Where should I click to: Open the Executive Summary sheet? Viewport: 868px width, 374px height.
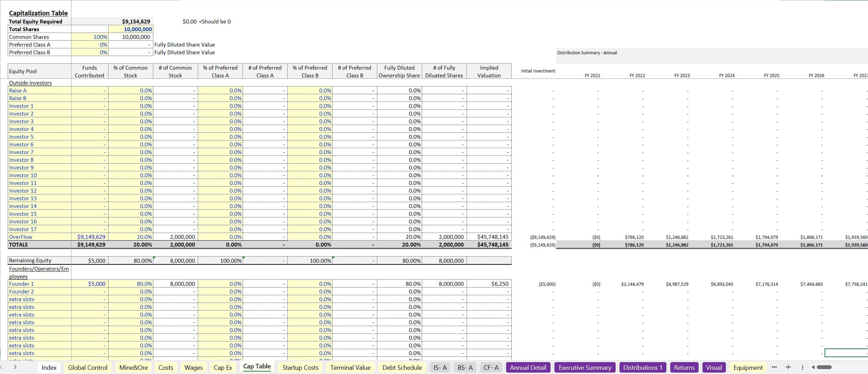coord(584,367)
